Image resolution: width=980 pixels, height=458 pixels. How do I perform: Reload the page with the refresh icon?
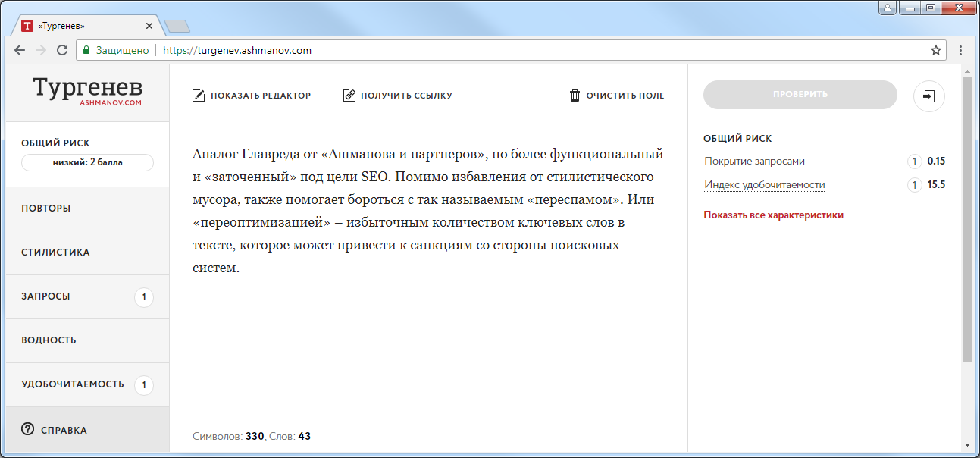[62, 51]
